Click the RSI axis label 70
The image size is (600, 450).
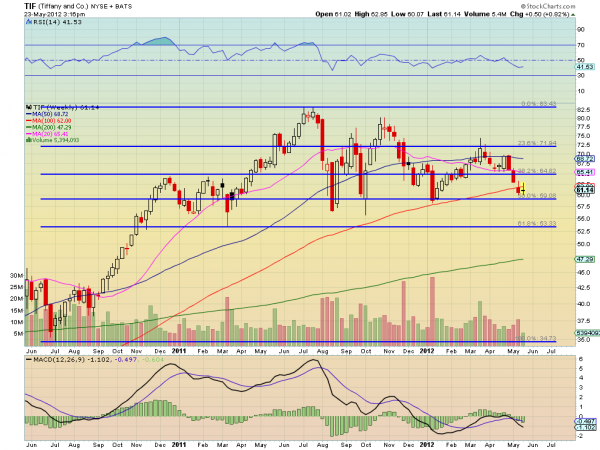[x=580, y=45]
